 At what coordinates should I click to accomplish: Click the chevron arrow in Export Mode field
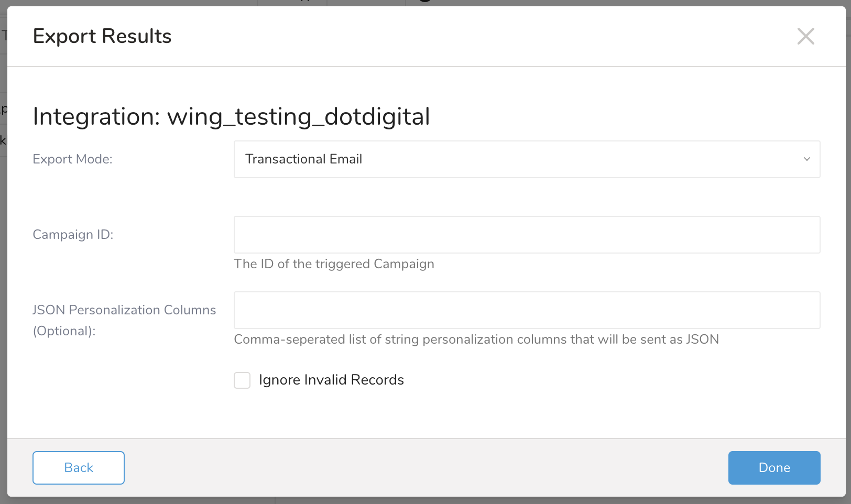pyautogui.click(x=806, y=159)
